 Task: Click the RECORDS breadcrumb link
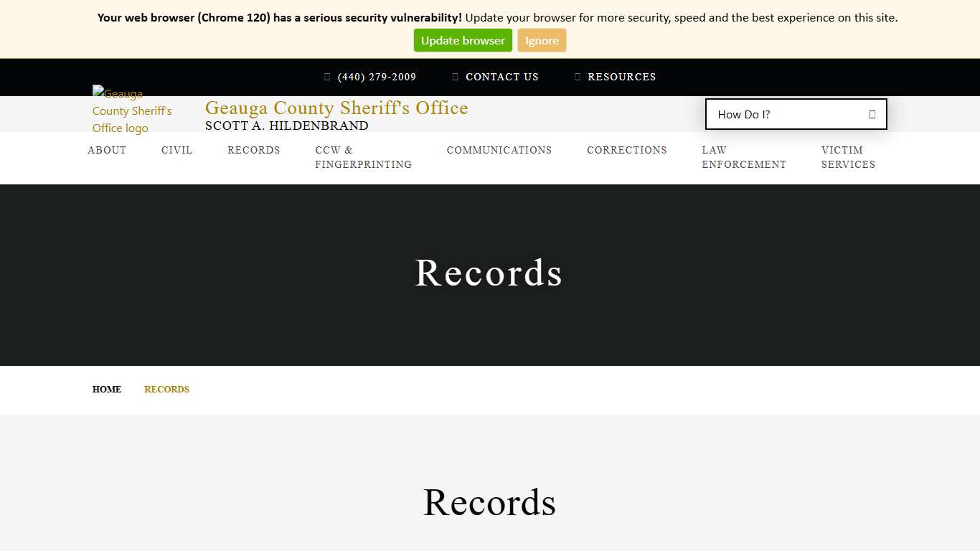pyautogui.click(x=166, y=390)
